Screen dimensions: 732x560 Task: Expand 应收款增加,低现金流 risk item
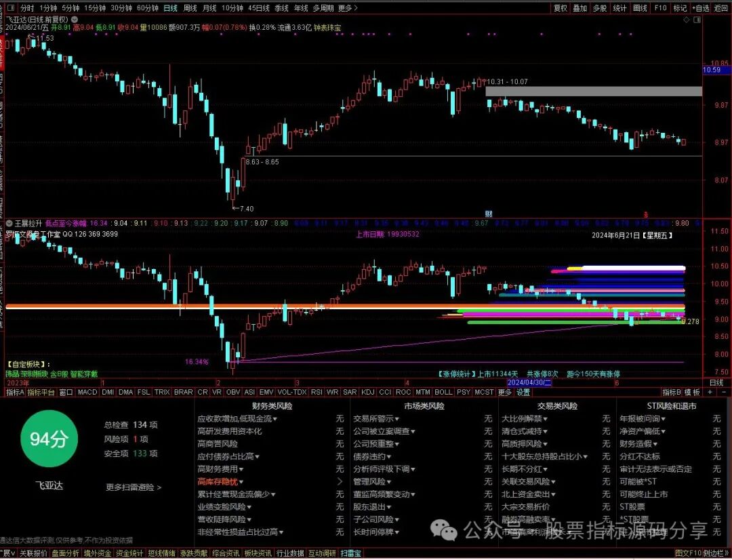pos(237,418)
